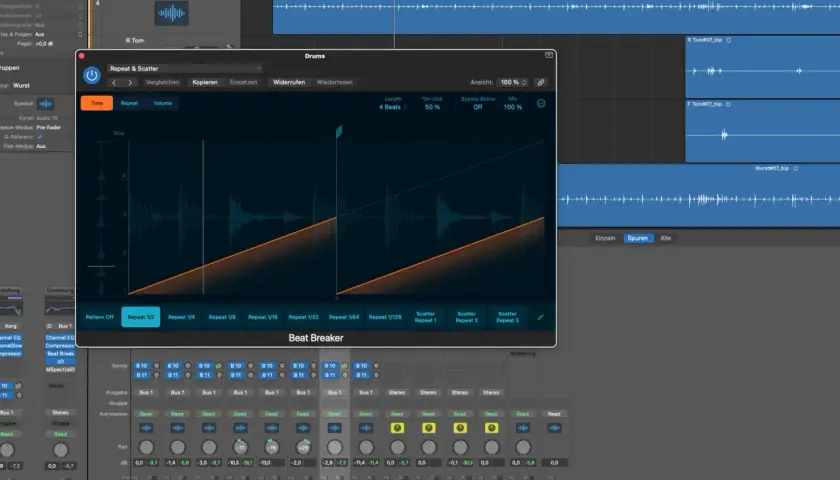The image size is (840, 480).
Task: Toggle the Beat Breaker plug-in power button
Action: click(92, 76)
